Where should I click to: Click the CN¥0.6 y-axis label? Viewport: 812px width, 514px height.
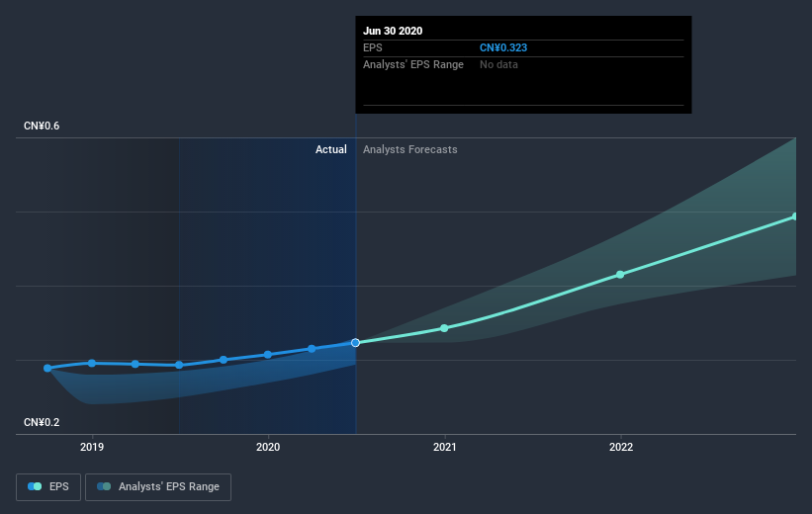[x=42, y=126]
